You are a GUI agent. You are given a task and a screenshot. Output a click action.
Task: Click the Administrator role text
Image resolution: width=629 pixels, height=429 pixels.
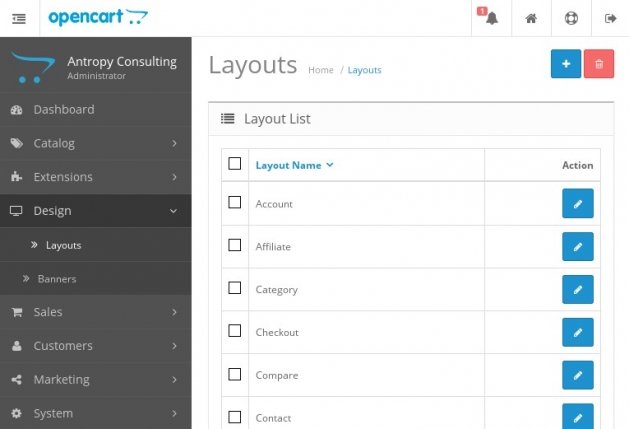click(x=96, y=76)
